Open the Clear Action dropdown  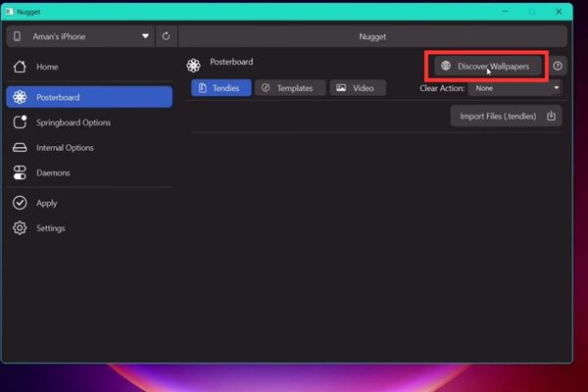514,88
